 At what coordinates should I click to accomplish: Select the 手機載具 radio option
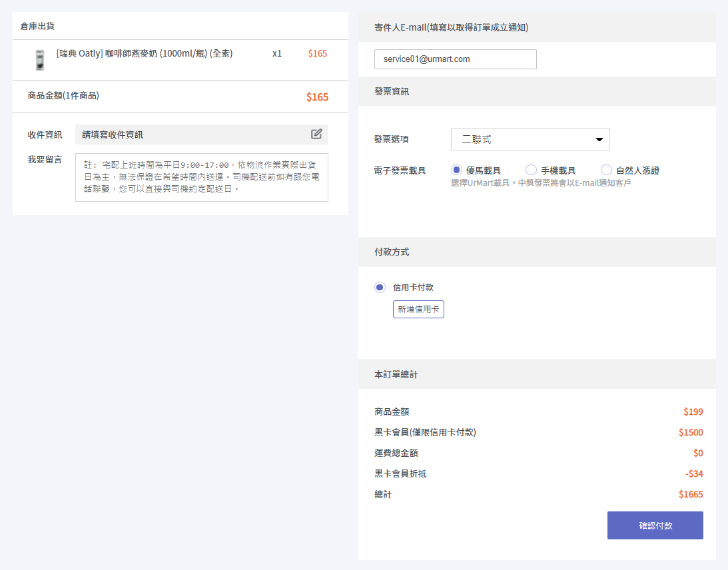point(531,170)
